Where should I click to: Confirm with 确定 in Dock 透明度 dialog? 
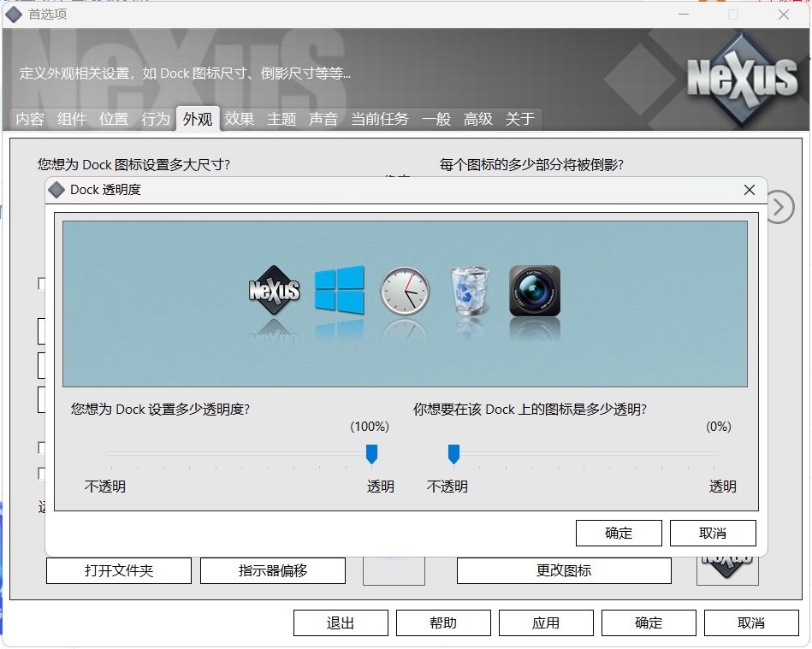tap(619, 533)
